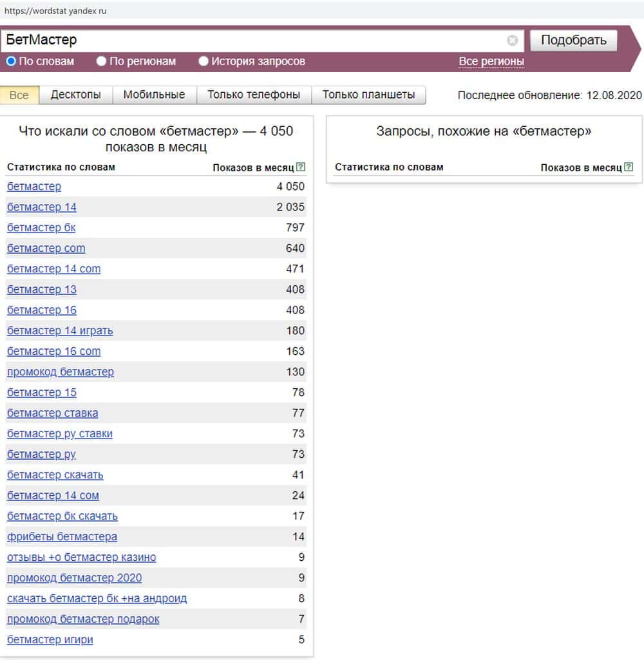Image resolution: width=644 pixels, height=660 pixels.
Task: Open the 'бетмастер ру ставки' link
Action: [60, 434]
